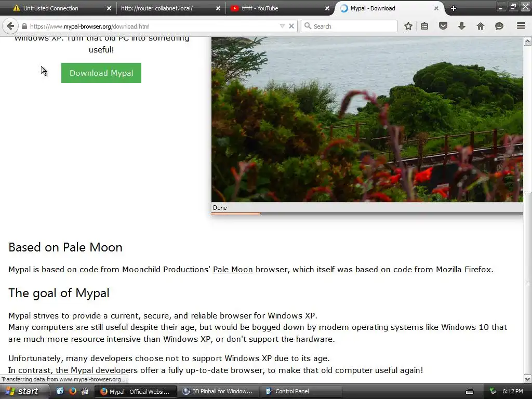Click the network tray icon
532x399 pixels.
(493, 391)
